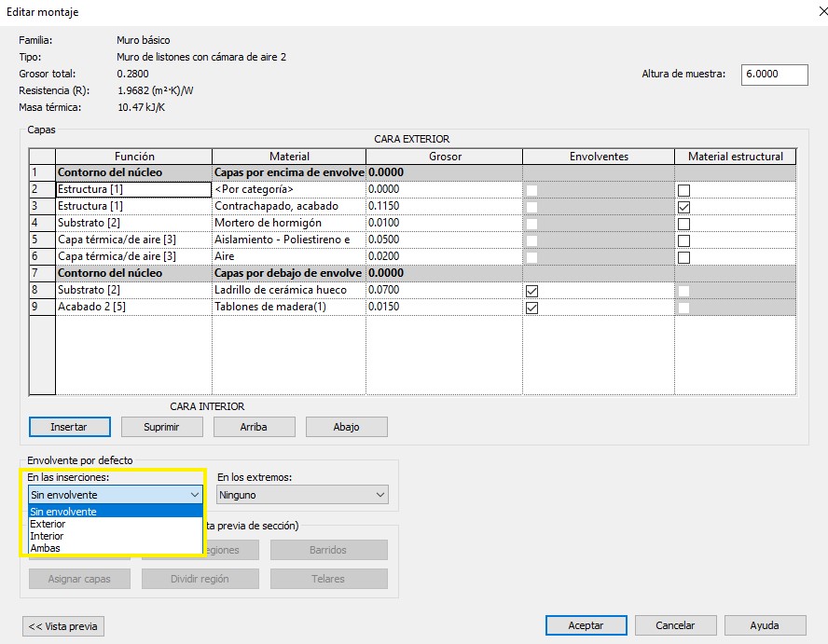This screenshot has width=828, height=644.
Task: Open the 'En los extremos' dropdown
Action: pos(302,495)
